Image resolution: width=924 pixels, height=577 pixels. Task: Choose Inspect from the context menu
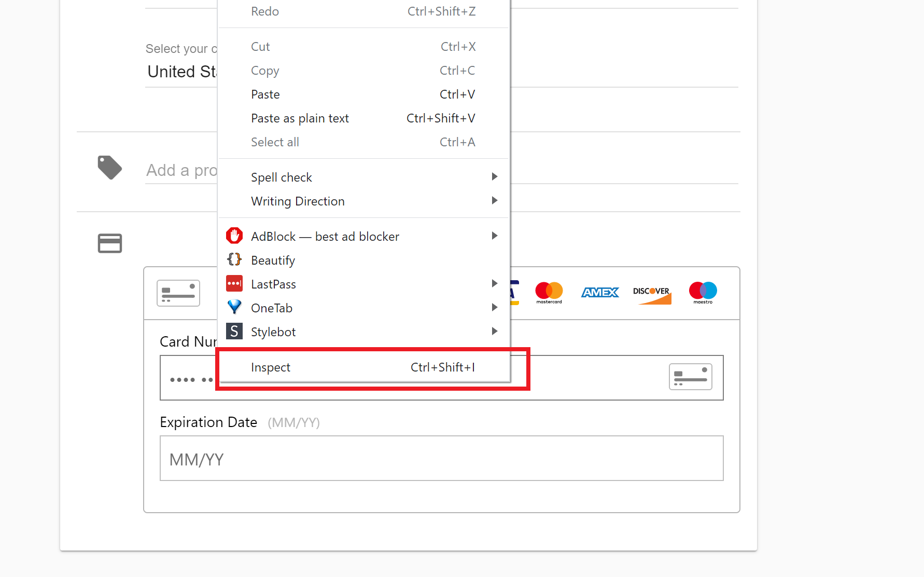click(x=364, y=367)
